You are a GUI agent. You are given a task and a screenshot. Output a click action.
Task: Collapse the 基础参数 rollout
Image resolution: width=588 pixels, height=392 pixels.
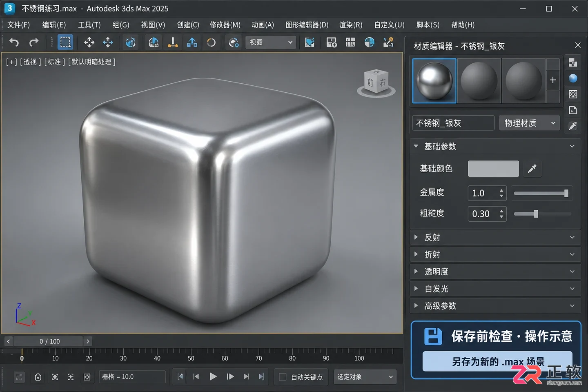495,146
